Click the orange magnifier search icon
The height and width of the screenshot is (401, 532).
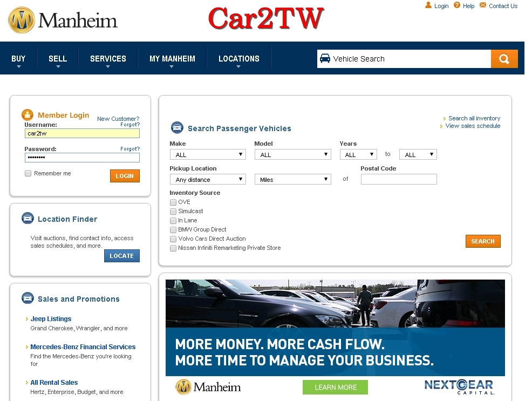click(x=504, y=59)
